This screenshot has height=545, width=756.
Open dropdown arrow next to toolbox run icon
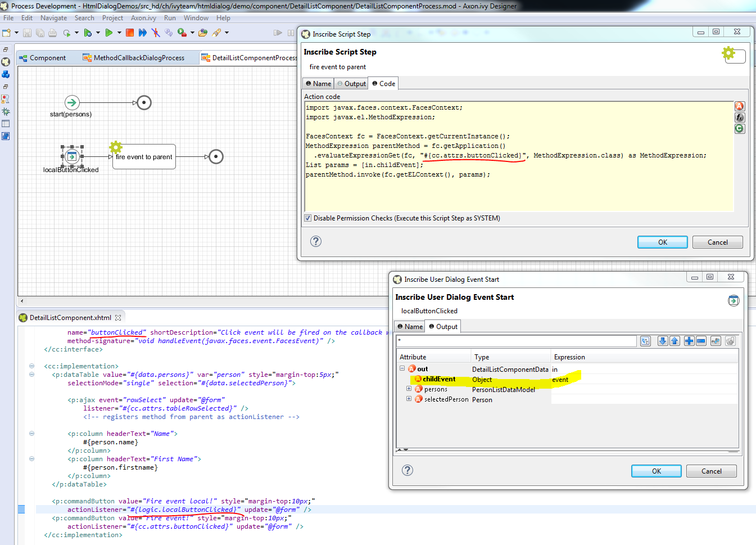point(192,33)
